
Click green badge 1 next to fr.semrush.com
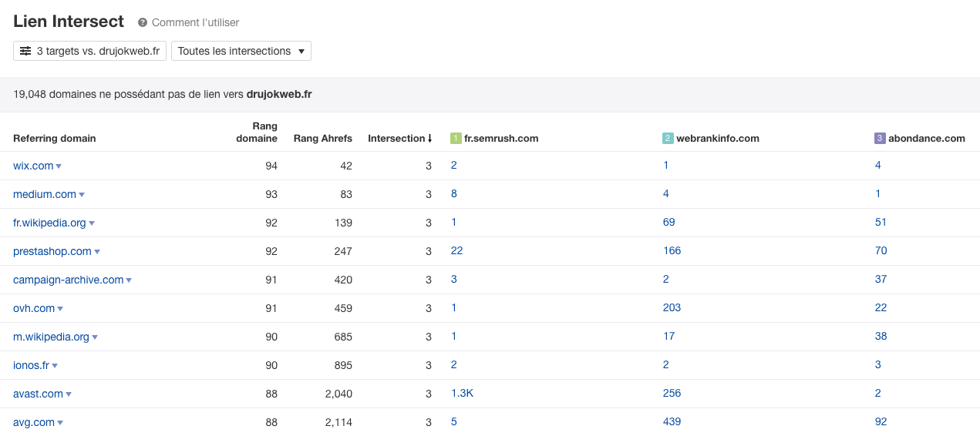tap(456, 139)
